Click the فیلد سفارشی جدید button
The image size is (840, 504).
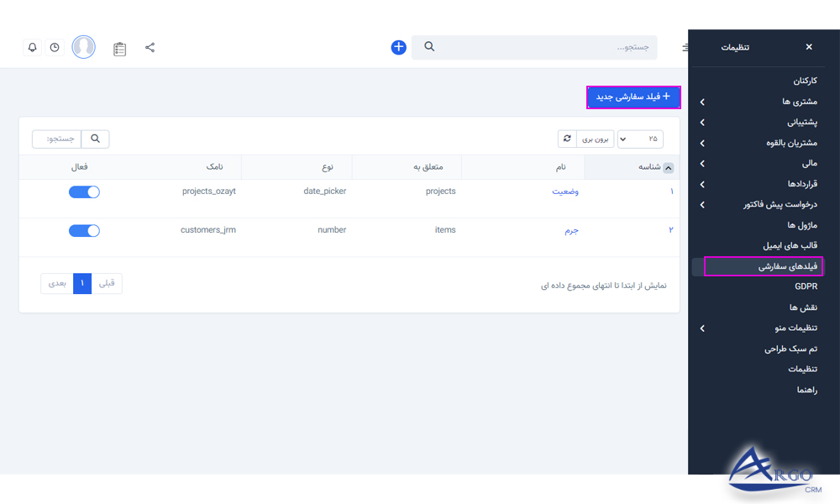tap(633, 97)
